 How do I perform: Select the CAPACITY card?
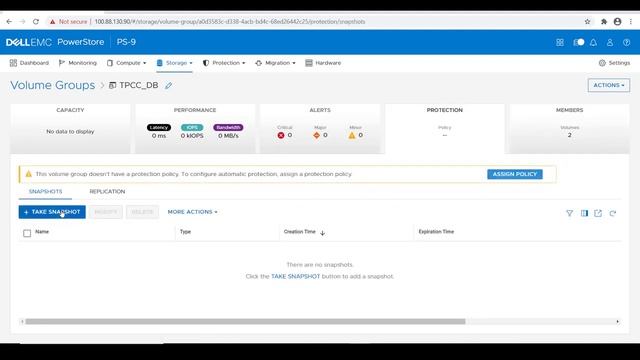(x=70, y=129)
